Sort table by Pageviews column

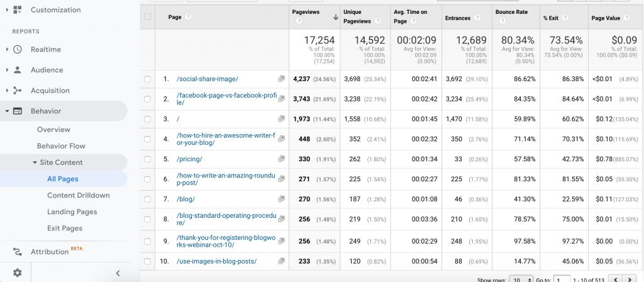(x=304, y=12)
